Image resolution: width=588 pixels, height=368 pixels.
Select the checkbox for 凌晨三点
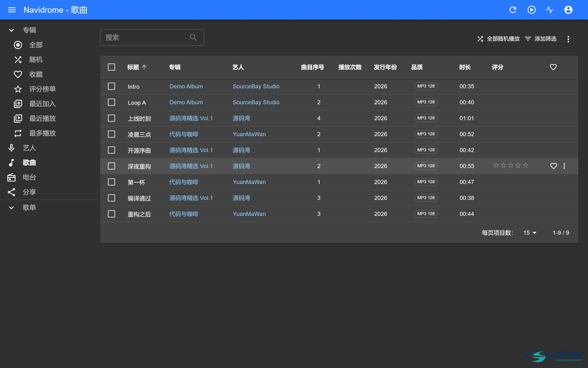point(111,134)
